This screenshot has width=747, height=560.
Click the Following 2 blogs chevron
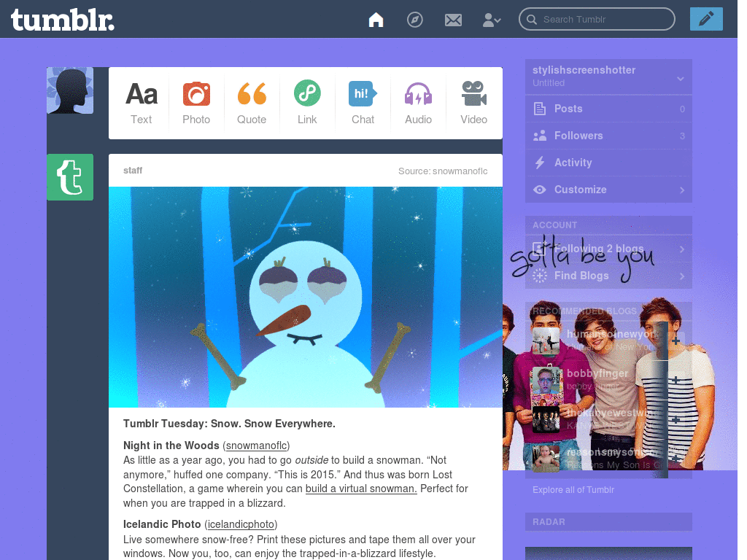(x=682, y=249)
